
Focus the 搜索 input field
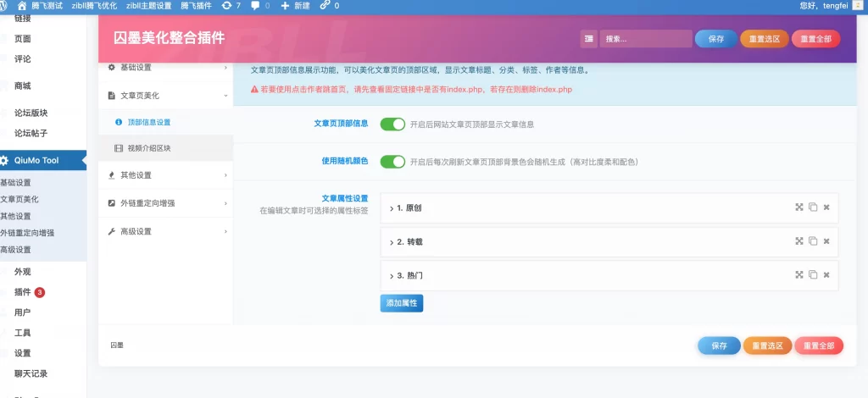(646, 39)
